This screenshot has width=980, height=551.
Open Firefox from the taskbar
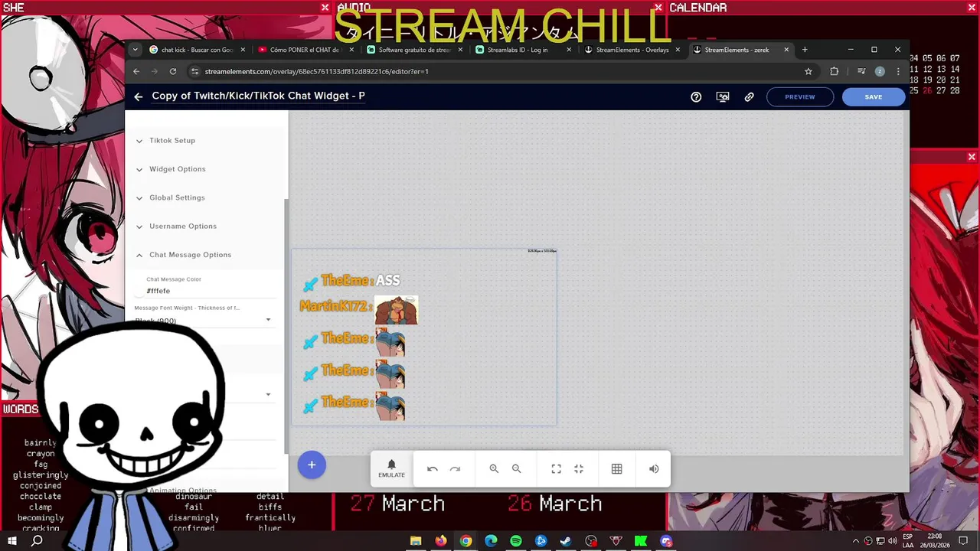click(441, 541)
